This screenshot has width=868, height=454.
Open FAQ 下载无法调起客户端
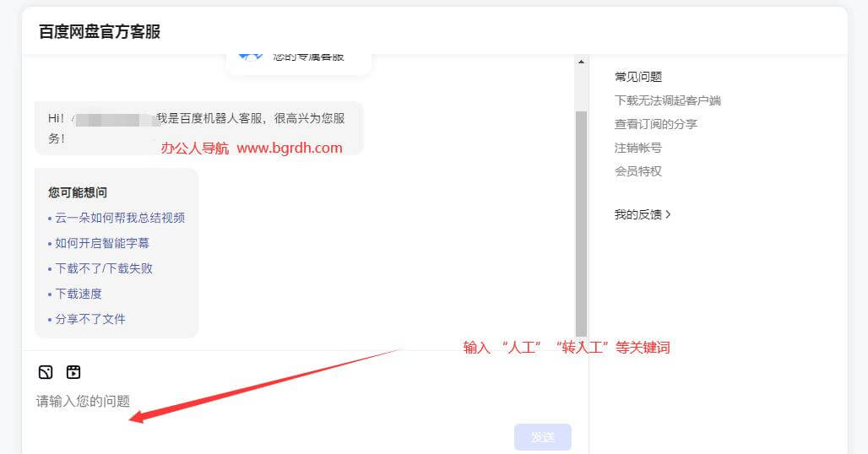click(x=668, y=100)
